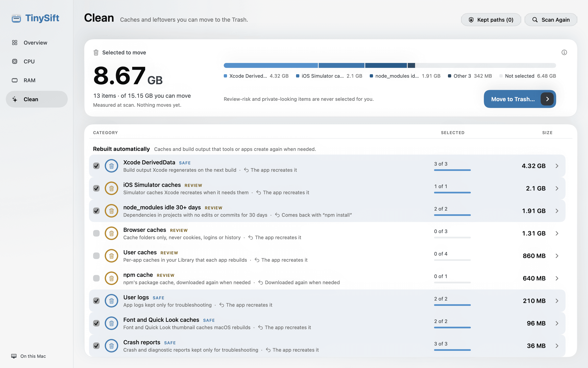Uncheck the Xcode DerivedData checkbox
Image resolution: width=588 pixels, height=368 pixels.
[x=96, y=166]
